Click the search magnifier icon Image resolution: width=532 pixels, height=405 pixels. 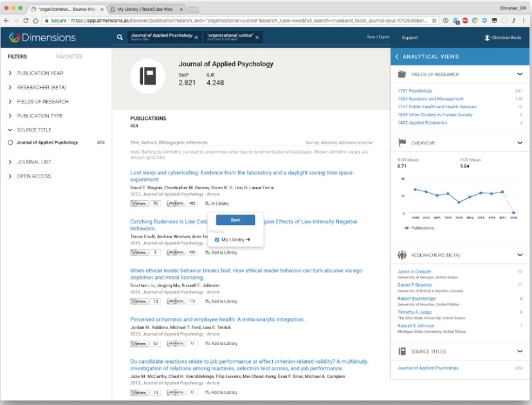pos(120,37)
